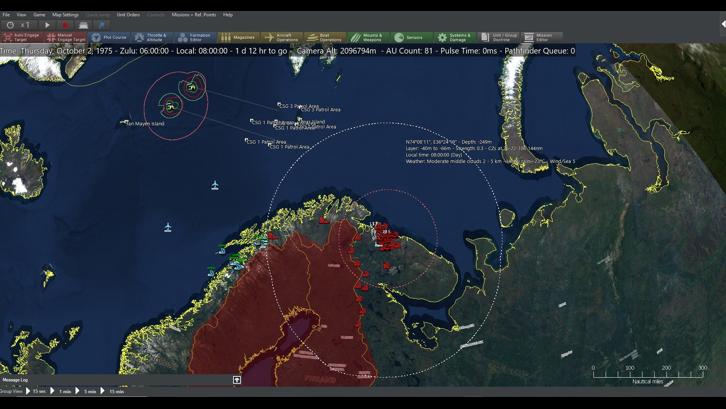The width and height of the screenshot is (726, 409).
Task: Open the Mission Editor
Action: click(x=541, y=38)
